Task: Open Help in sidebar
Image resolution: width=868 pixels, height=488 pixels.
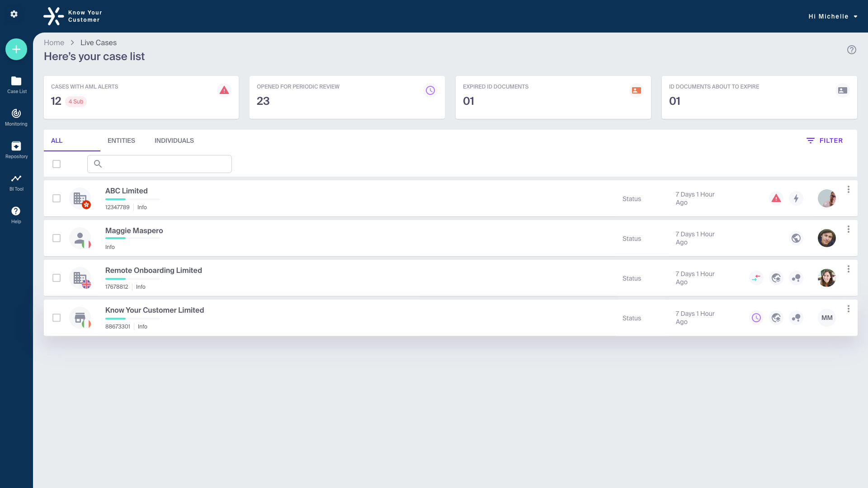Action: click(16, 215)
